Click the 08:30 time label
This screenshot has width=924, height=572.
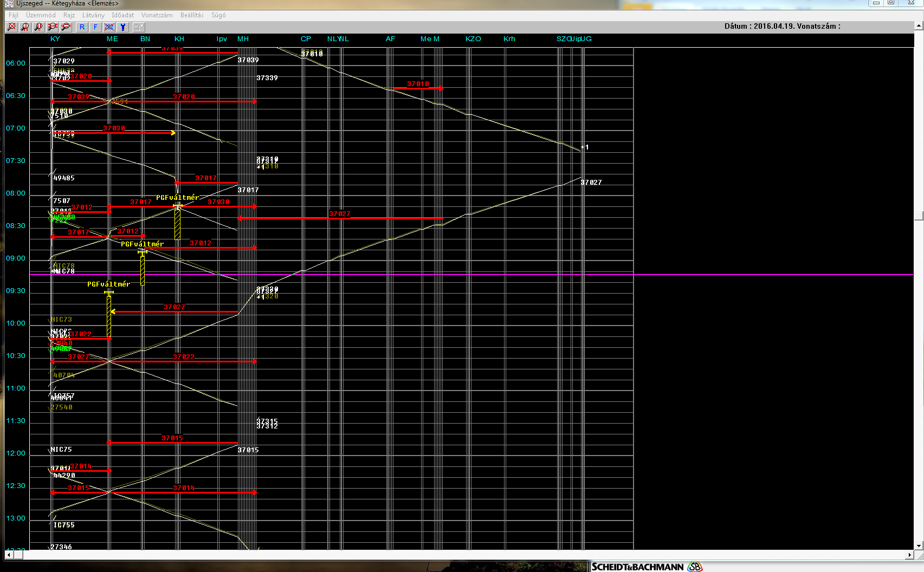pos(16,226)
